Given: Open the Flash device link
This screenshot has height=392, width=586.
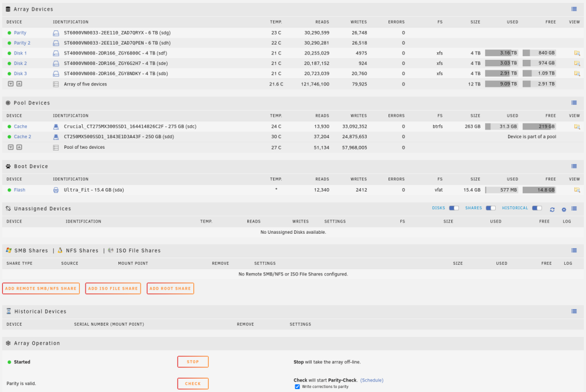Looking at the screenshot, I should click(x=19, y=190).
